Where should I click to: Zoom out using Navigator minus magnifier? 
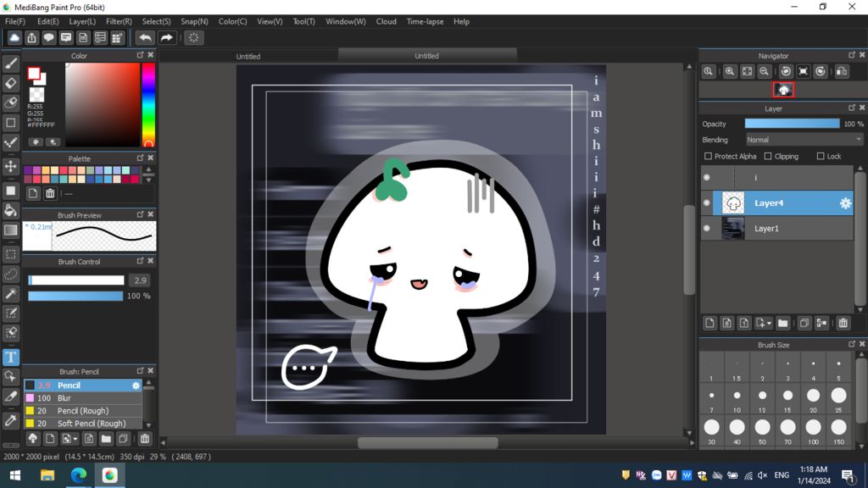coord(764,71)
